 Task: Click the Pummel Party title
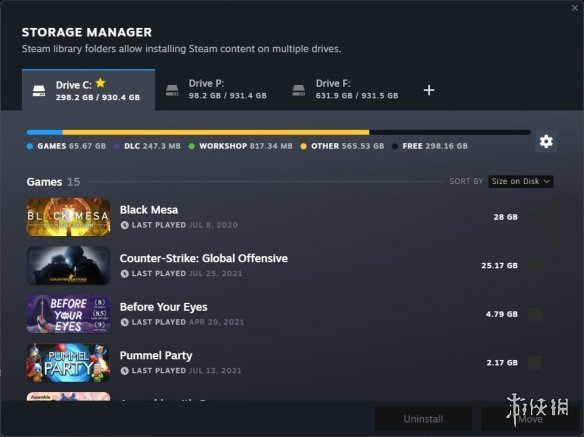click(x=156, y=355)
